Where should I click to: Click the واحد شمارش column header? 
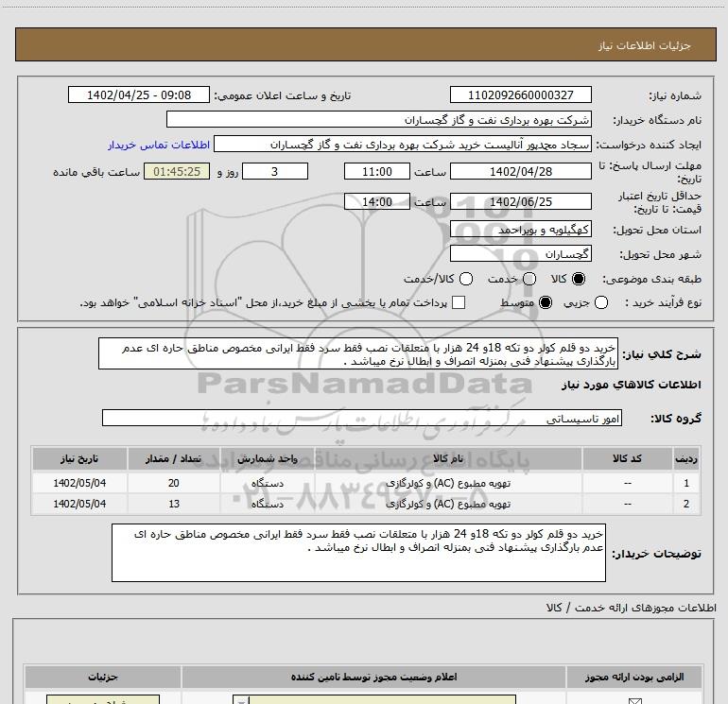268,459
